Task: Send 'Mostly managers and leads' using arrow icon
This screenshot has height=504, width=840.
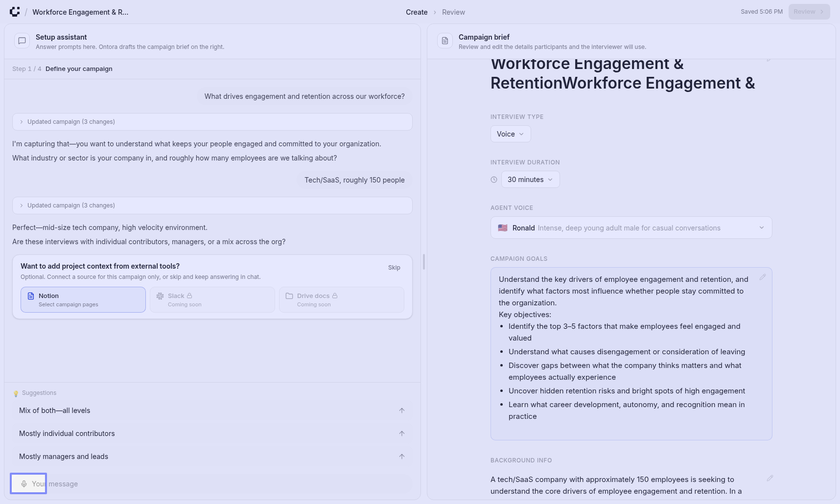Action: (x=401, y=457)
